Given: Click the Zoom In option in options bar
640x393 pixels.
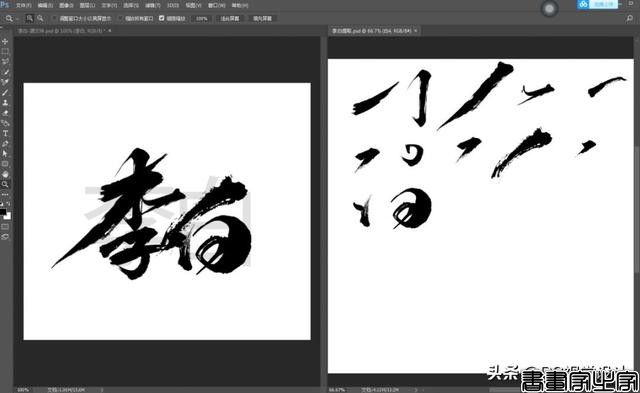Looking at the screenshot, I should coord(29,18).
